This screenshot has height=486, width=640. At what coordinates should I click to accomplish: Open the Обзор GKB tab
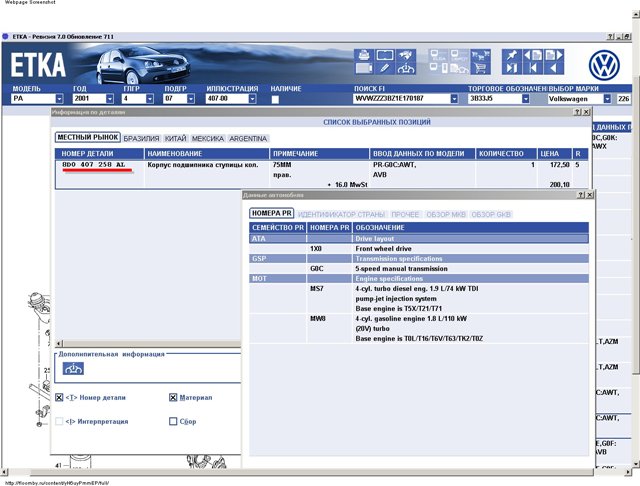(491, 215)
